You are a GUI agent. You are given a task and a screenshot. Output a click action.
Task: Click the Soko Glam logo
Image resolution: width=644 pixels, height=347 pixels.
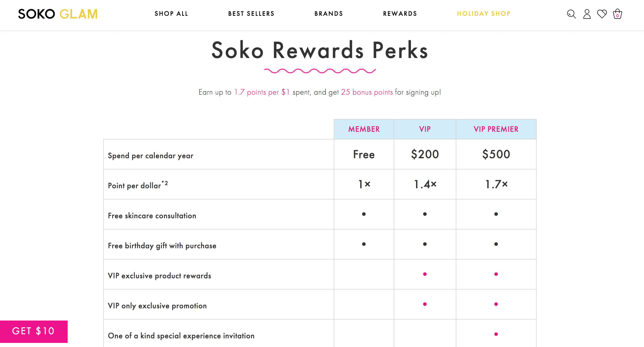point(58,14)
